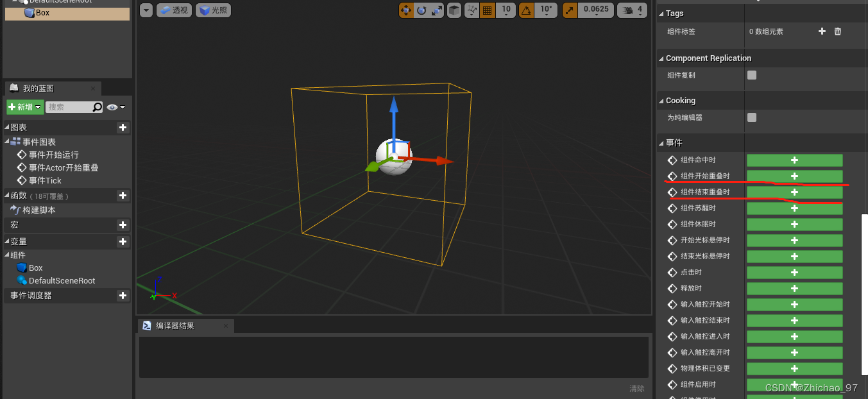Enable the 为纯编辑器 checkbox
Screen dimensions: 868x399
tap(752, 117)
